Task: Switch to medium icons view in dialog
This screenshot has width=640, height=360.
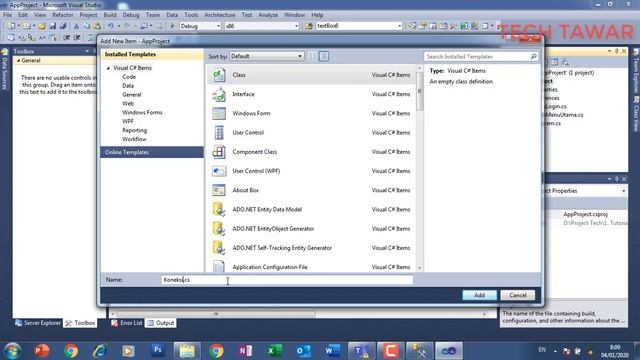Action: [x=324, y=56]
